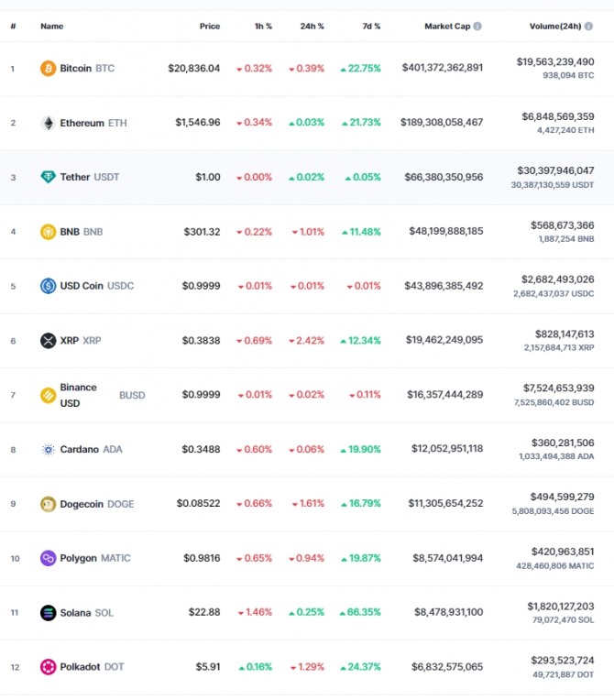Click the Solana logo icon

point(49,613)
